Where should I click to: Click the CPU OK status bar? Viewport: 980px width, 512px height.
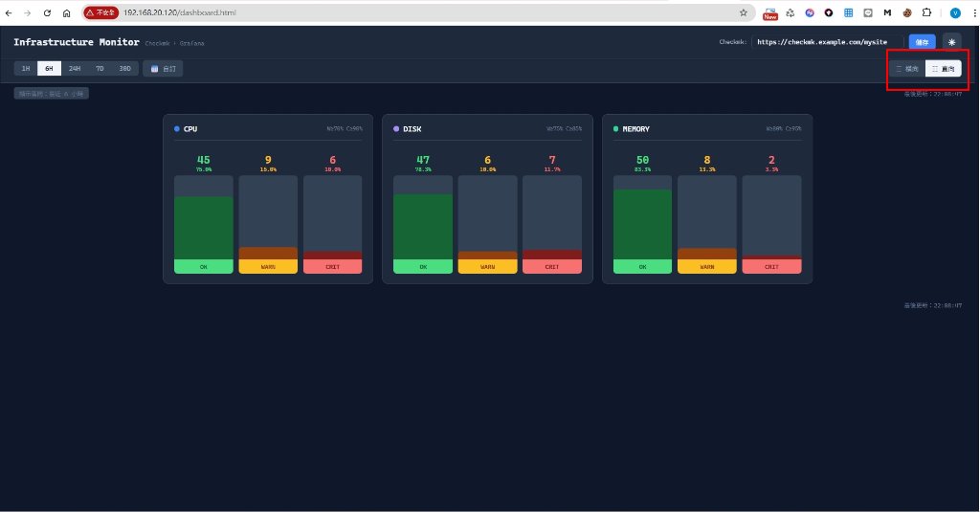point(204,225)
